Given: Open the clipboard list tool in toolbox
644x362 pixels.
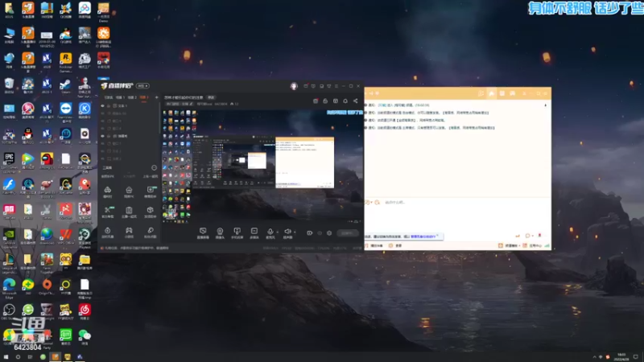Looking at the screenshot, I should tap(129, 210).
